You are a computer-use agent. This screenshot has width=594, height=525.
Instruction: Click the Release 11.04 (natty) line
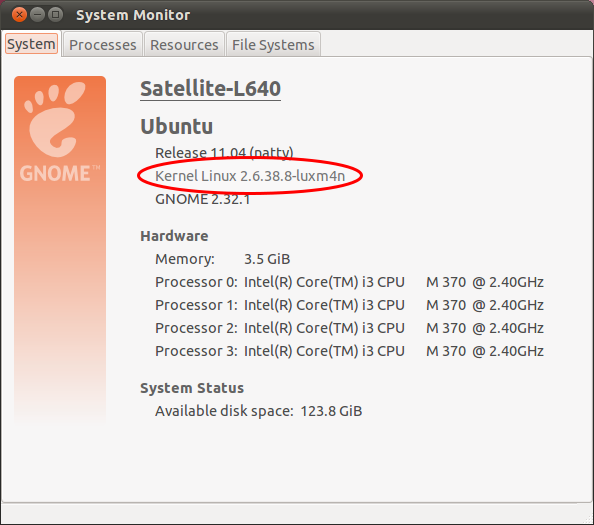(224, 153)
